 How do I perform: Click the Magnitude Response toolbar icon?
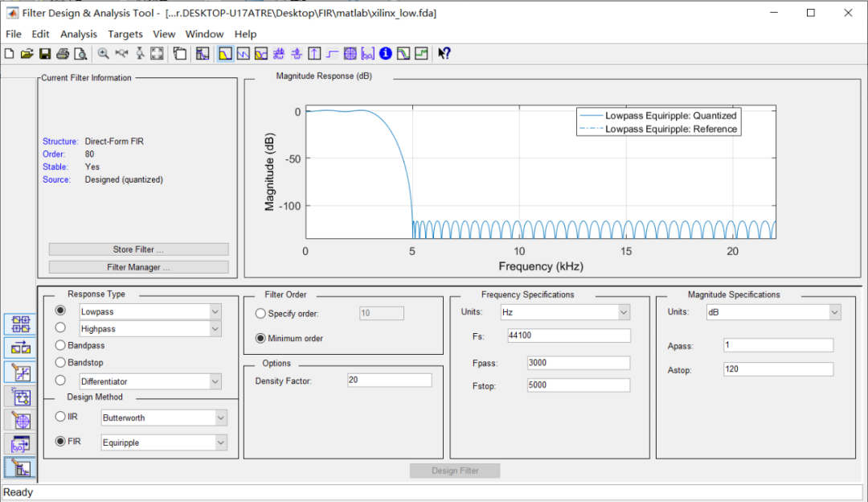coord(225,54)
